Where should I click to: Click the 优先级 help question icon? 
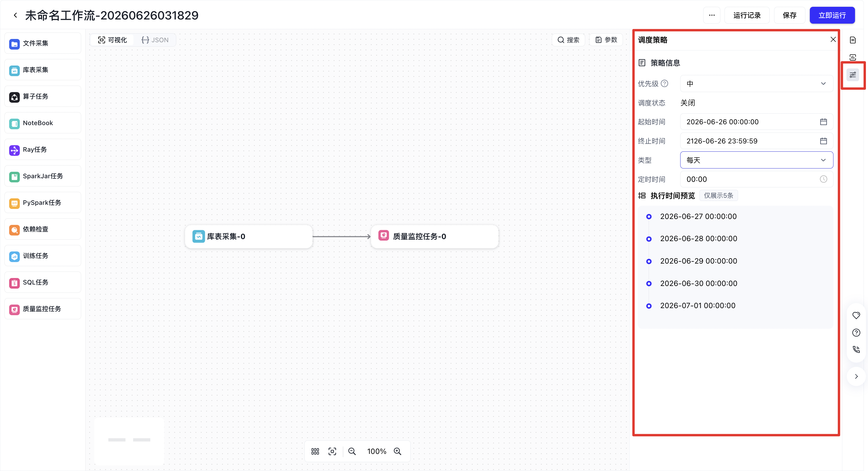pyautogui.click(x=664, y=84)
